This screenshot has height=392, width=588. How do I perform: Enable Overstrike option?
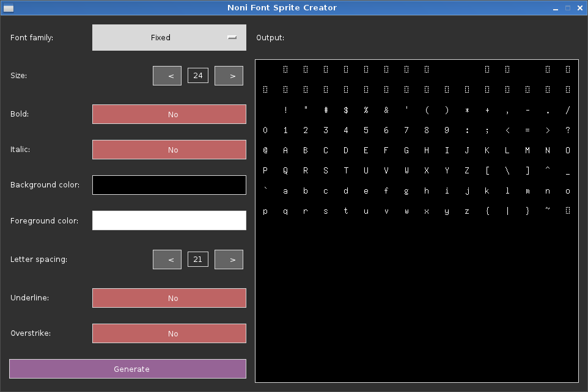pos(169,333)
